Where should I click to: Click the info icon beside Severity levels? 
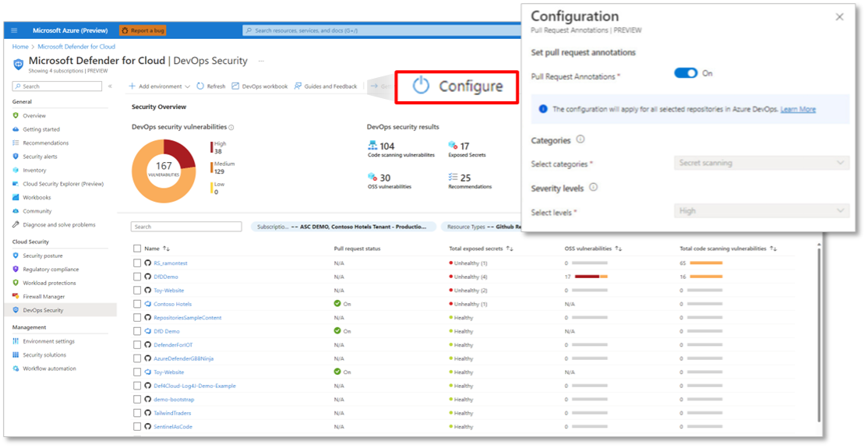point(593,188)
